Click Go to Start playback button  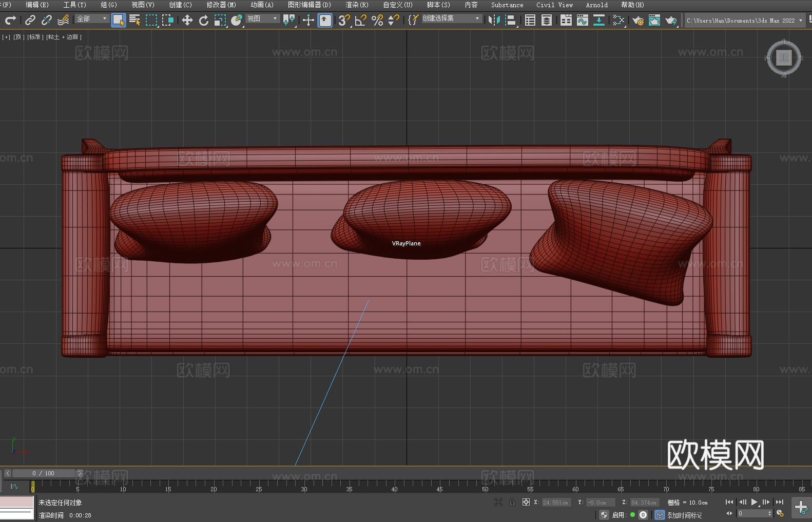[x=729, y=502]
